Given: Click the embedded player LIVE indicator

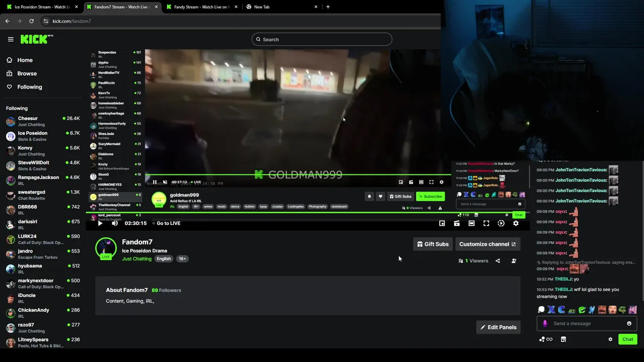Looking at the screenshot, I should point(197,182).
